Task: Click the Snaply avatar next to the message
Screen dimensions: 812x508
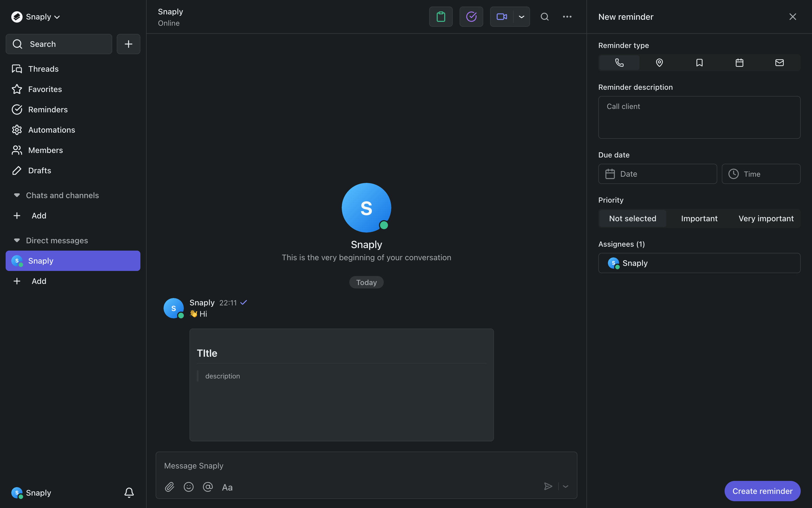Action: tap(173, 308)
